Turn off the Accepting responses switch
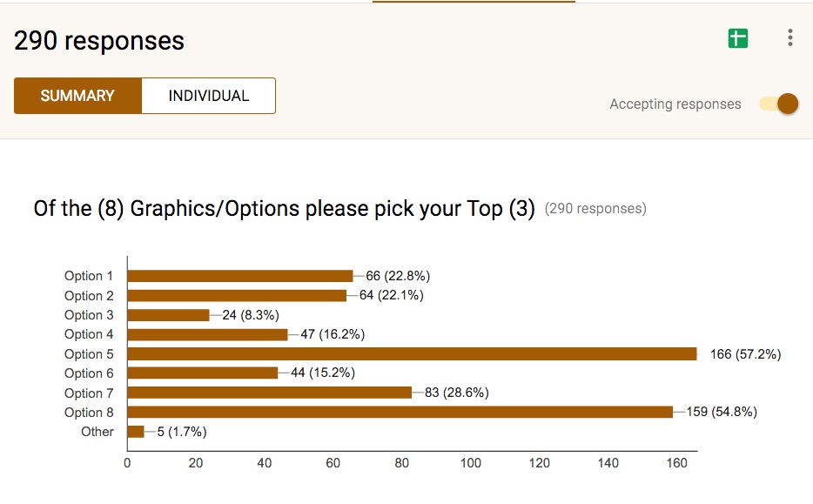This screenshot has height=504, width=813. tap(780, 104)
